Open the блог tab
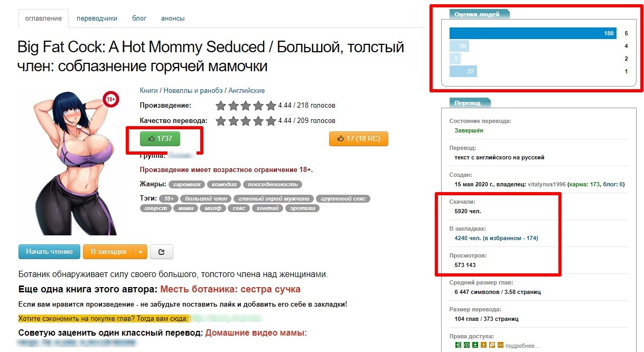Viewport: 644px width, 352px height. click(139, 18)
